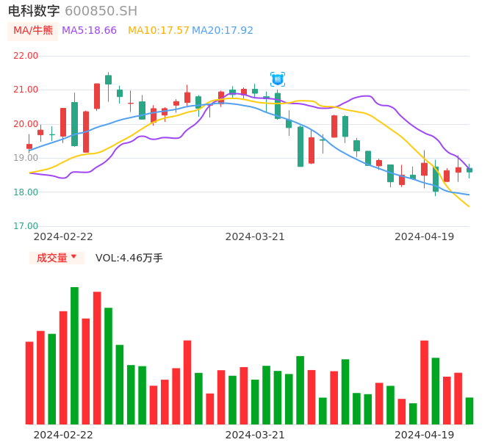Screen dimensions: 504x445
Task: Select the 2024-04-19 date label under the volume chart
Action: (x=425, y=435)
